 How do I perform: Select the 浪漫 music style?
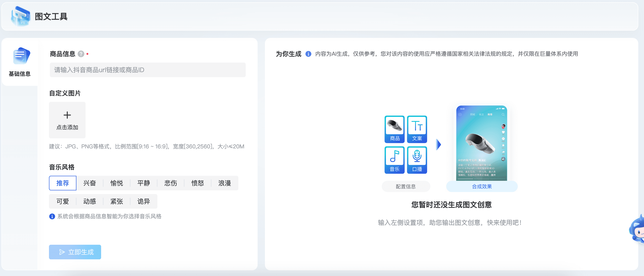click(x=224, y=183)
